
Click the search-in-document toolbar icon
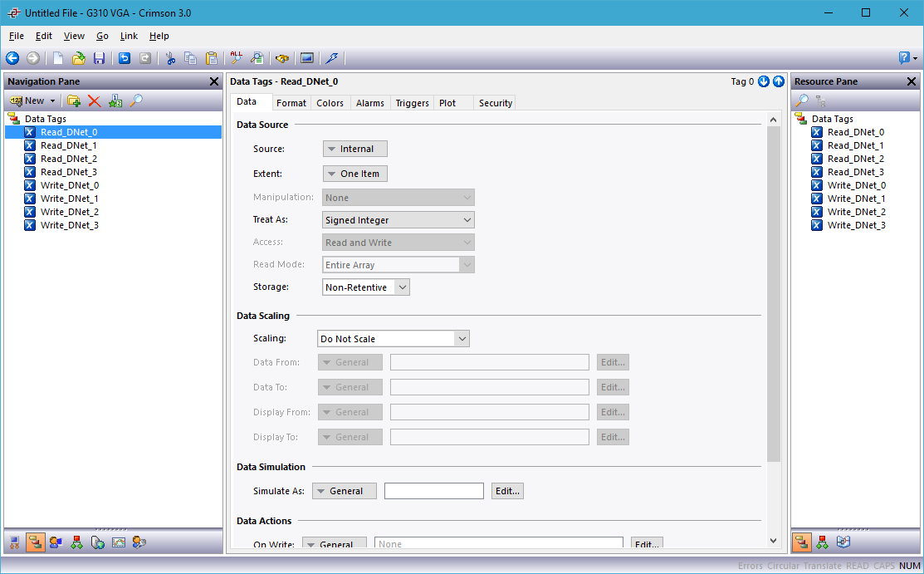click(257, 58)
